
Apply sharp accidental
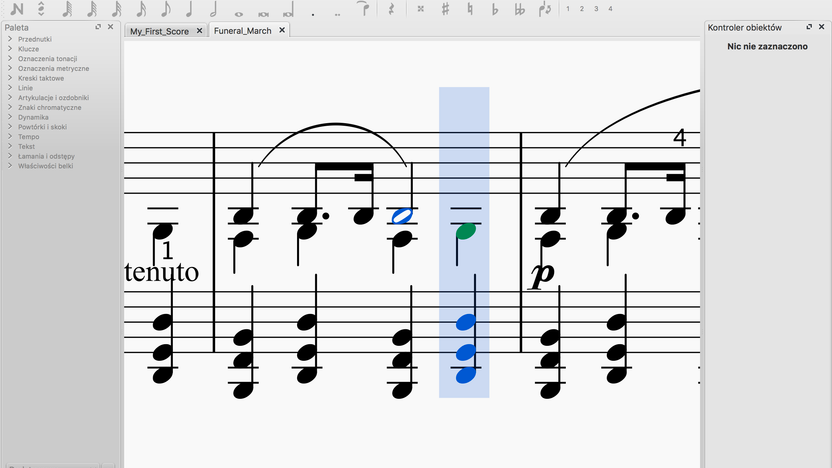point(445,8)
